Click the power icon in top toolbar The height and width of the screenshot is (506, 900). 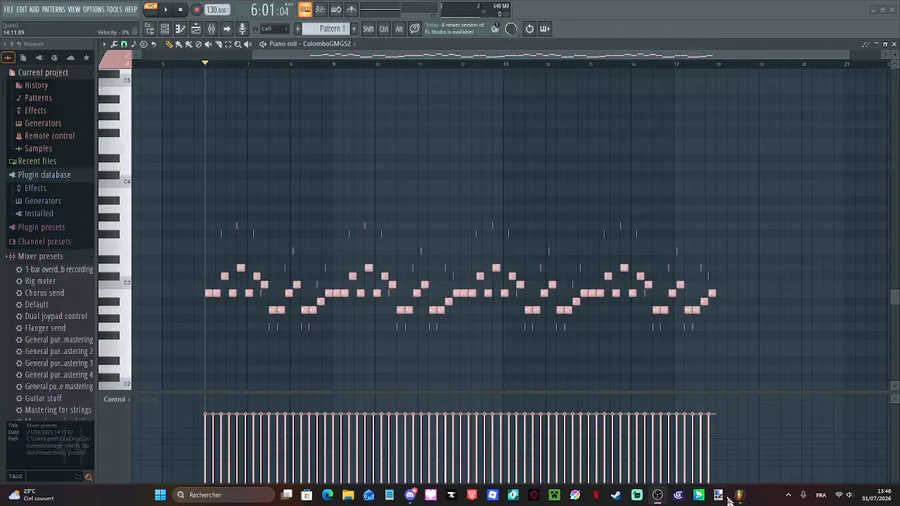point(529,29)
